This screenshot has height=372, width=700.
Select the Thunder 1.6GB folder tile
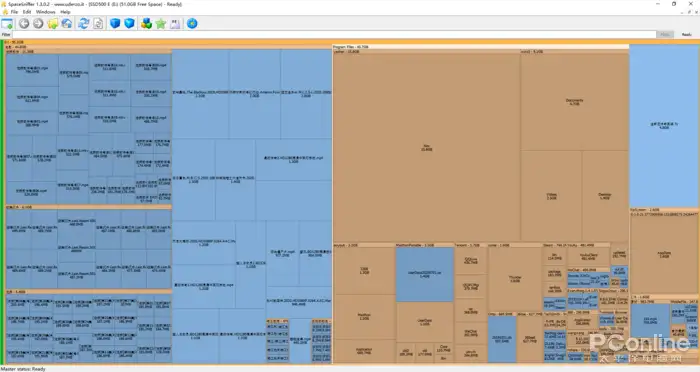[515, 279]
